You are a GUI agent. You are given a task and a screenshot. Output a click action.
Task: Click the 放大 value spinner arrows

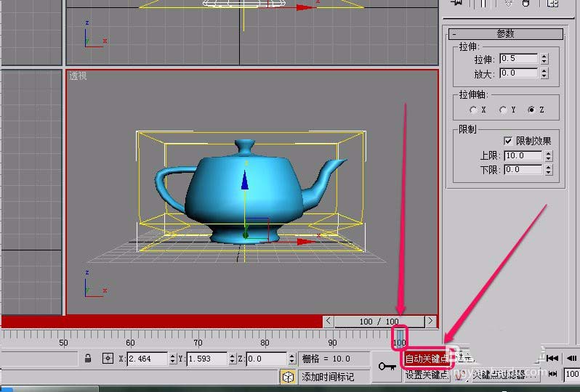click(544, 73)
